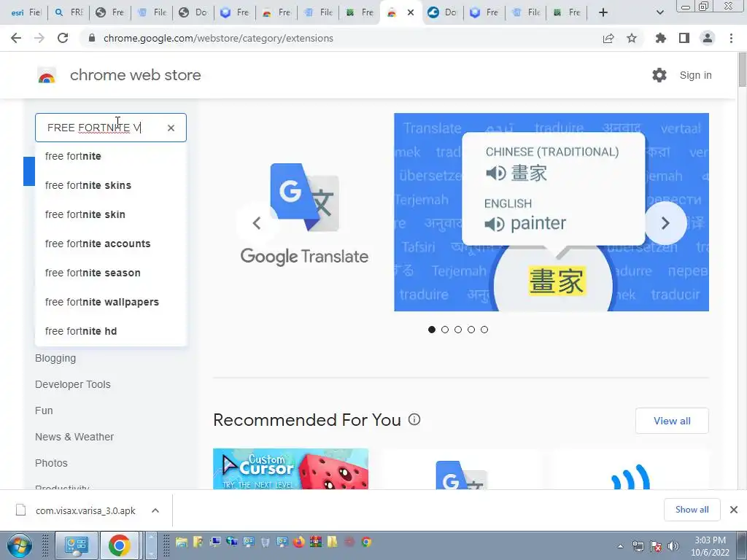
Task: Click Show all in the downloads bar
Action: (692, 510)
